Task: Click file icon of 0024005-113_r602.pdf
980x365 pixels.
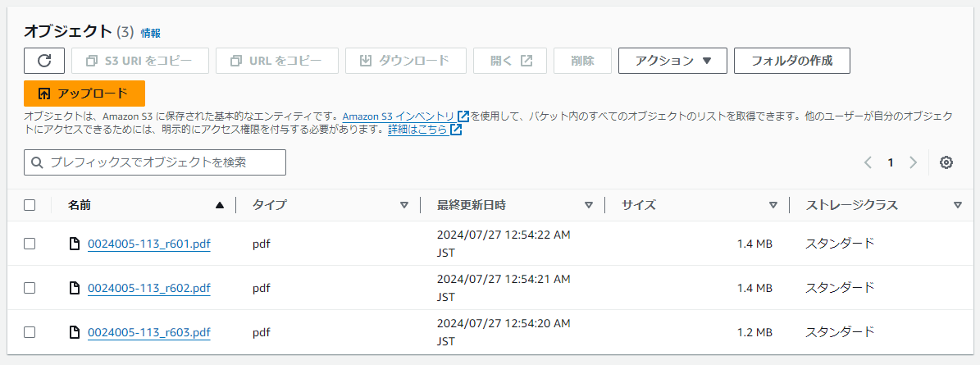Action: pyautogui.click(x=75, y=288)
